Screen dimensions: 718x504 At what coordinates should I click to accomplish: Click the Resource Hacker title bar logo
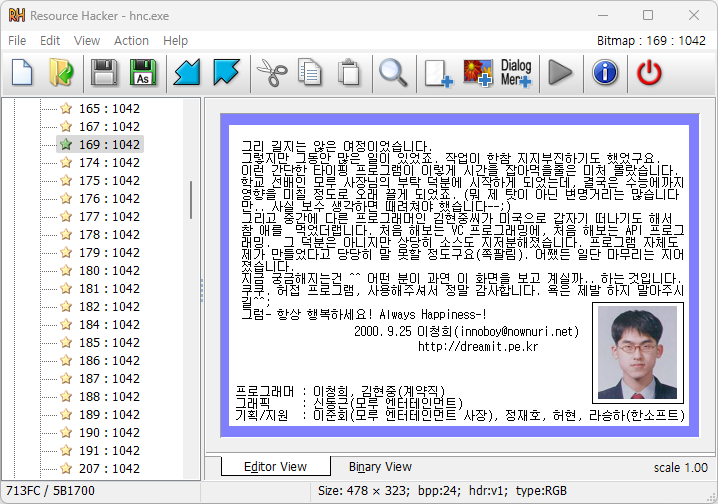(17, 16)
